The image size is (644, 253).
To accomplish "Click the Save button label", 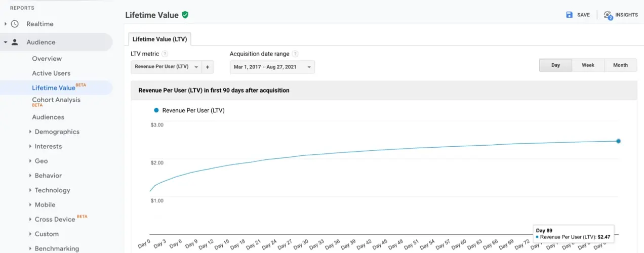I will pos(583,15).
